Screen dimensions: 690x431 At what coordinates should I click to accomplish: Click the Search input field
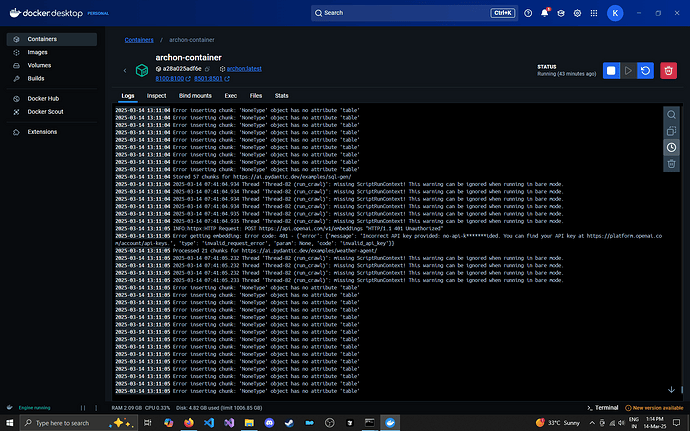(414, 13)
